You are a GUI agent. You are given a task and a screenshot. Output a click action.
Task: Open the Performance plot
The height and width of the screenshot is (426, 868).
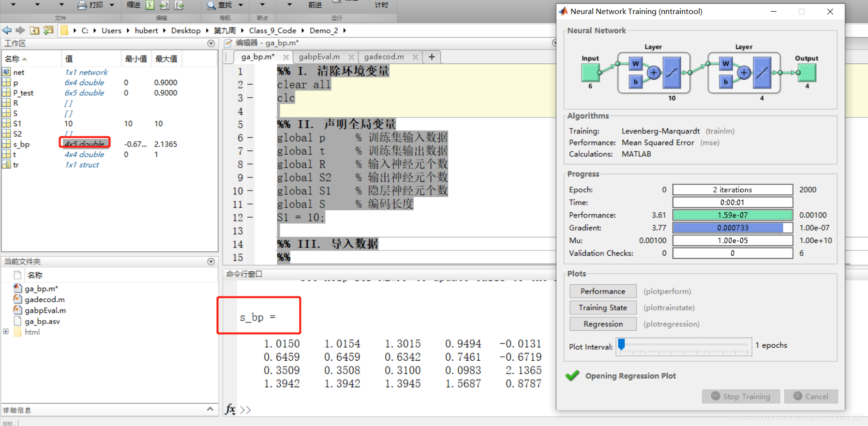click(x=603, y=291)
